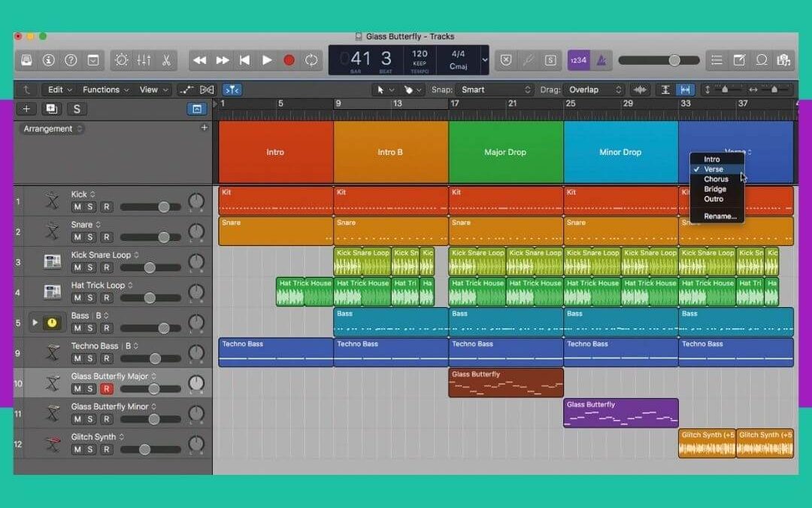Open the Drag mode dropdown

click(x=594, y=89)
